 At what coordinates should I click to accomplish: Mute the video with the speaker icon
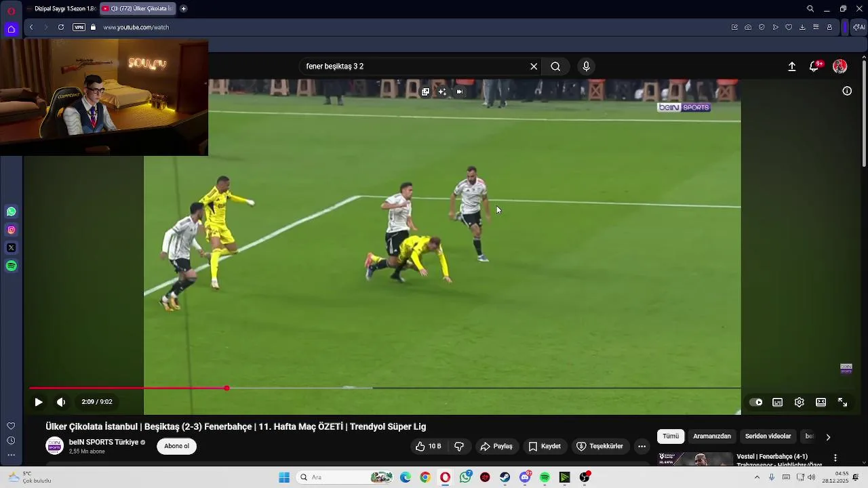61,402
